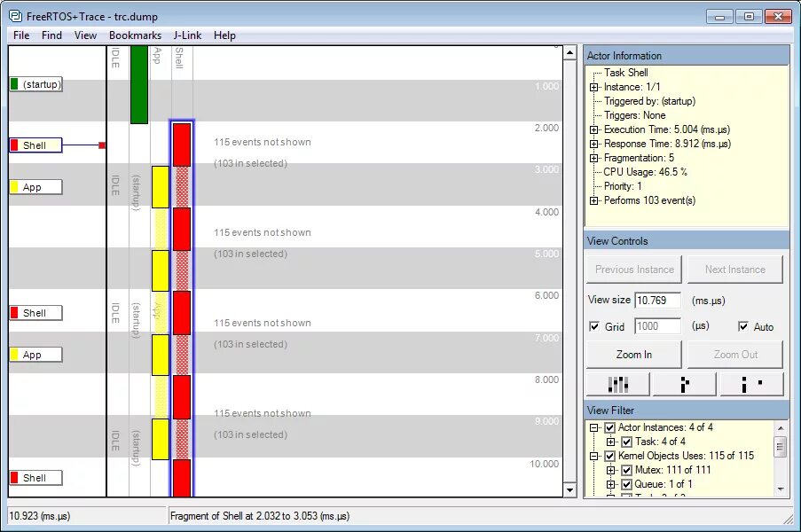Select the CPU Usage: 46.5 % row
The width and height of the screenshot is (801, 532).
645,172
